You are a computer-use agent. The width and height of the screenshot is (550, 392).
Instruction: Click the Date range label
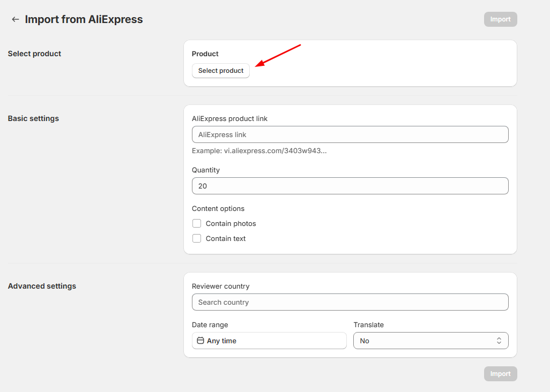click(210, 325)
